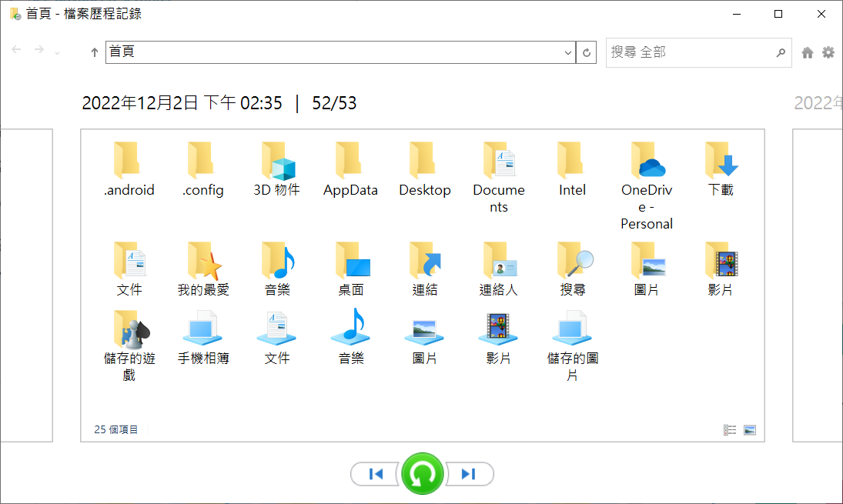Select the 我的最愛 favorites folder
Viewport: 843px width, 504px height.
click(x=203, y=269)
